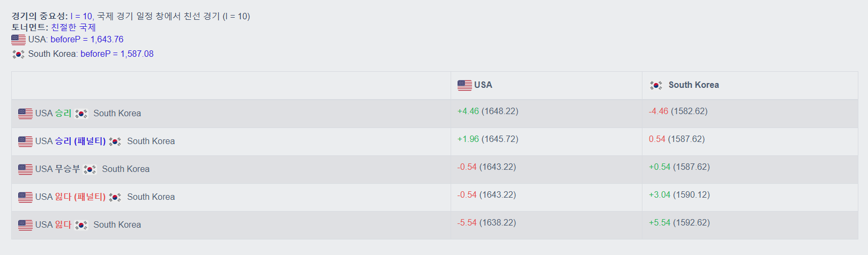Open the 친절한 국제 tournament link
The width and height of the screenshot is (868, 255).
(x=73, y=27)
